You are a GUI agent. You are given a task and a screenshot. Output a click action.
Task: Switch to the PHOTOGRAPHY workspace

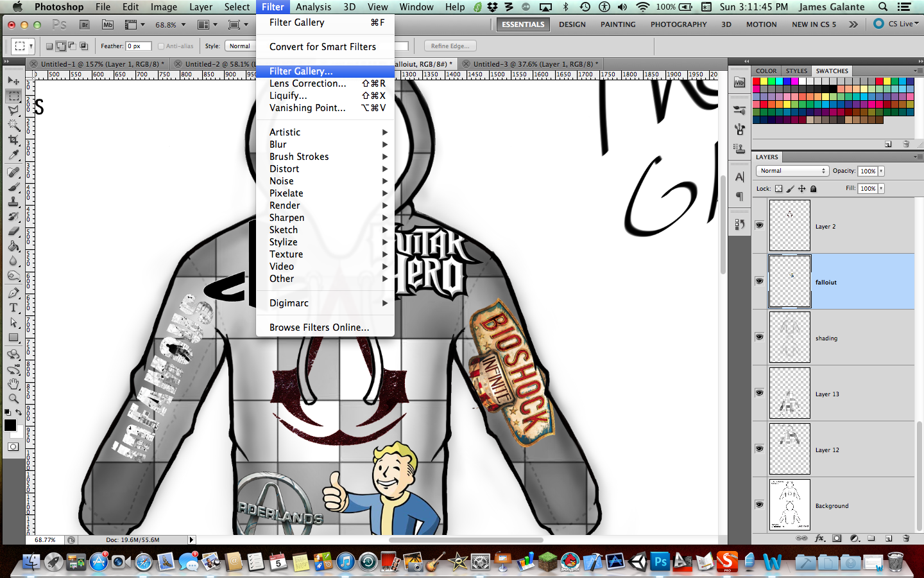678,24
